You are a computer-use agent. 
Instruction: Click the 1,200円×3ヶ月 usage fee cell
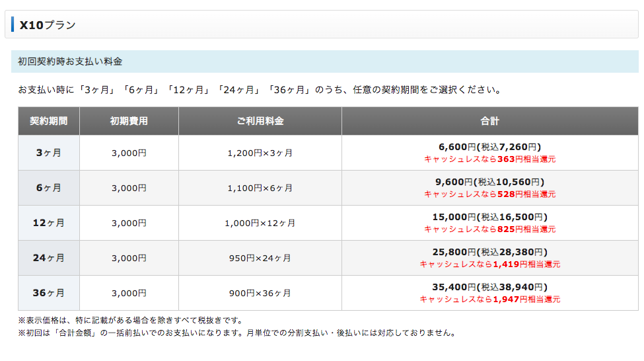pyautogui.click(x=260, y=153)
